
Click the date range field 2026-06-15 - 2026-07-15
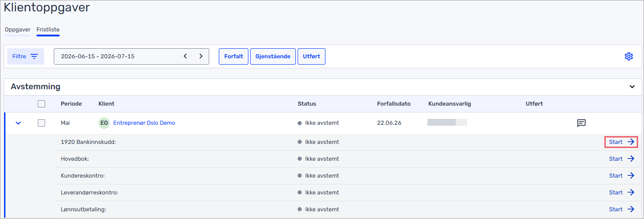click(x=131, y=56)
